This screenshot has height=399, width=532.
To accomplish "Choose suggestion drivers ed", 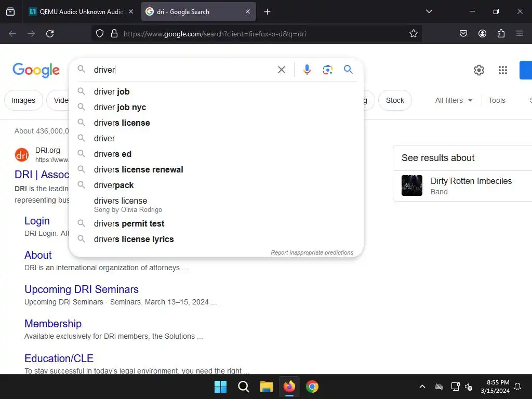I will 216,154.
